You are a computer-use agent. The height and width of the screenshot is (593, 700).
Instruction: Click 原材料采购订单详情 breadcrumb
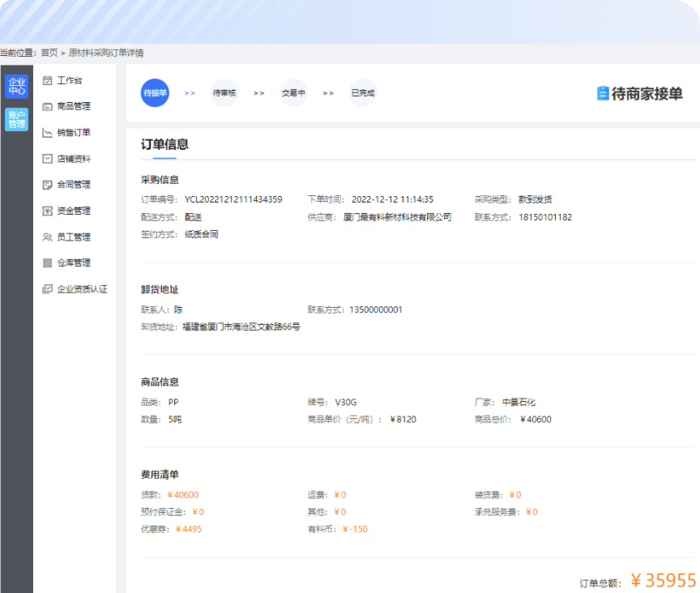click(x=106, y=53)
